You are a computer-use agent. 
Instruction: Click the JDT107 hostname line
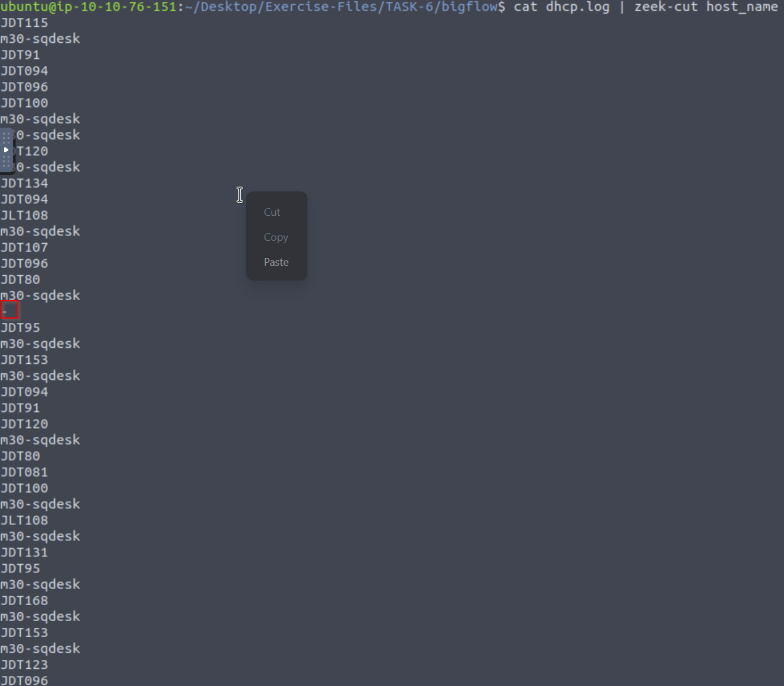24,248
